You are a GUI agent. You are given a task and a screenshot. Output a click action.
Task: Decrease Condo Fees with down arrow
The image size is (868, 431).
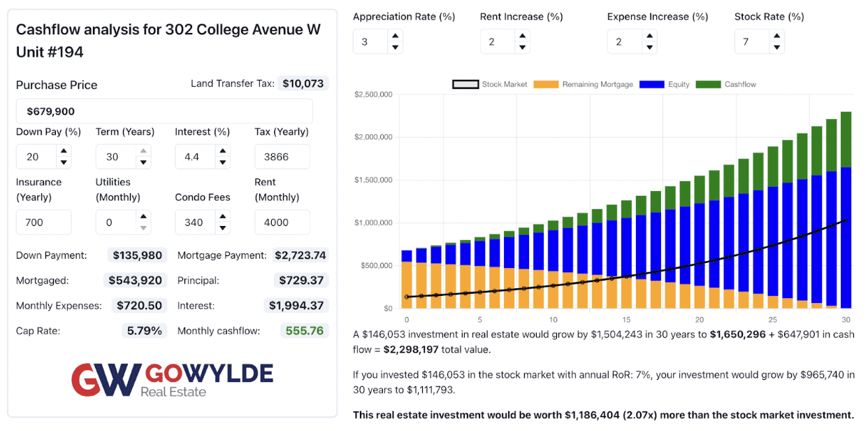coord(222,228)
